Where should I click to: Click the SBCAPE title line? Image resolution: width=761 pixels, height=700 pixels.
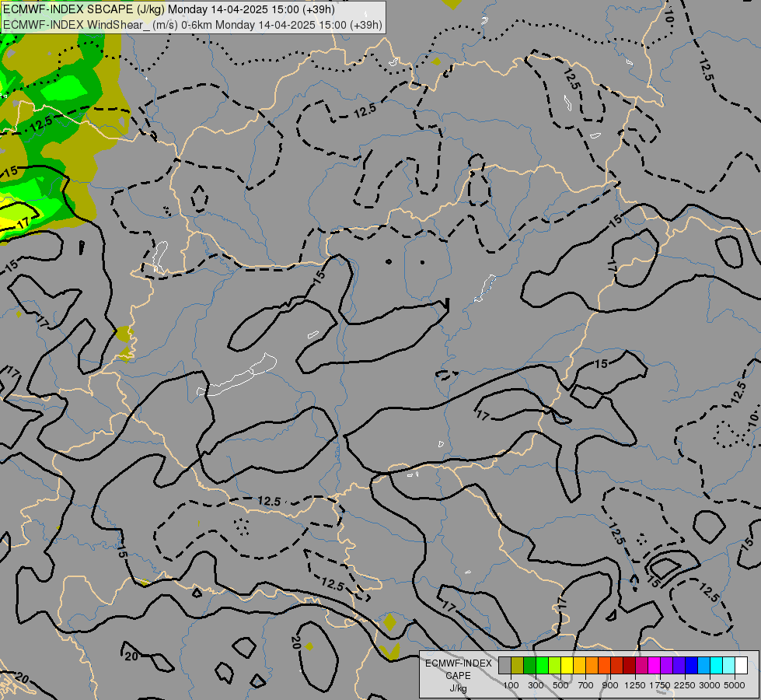click(x=169, y=9)
